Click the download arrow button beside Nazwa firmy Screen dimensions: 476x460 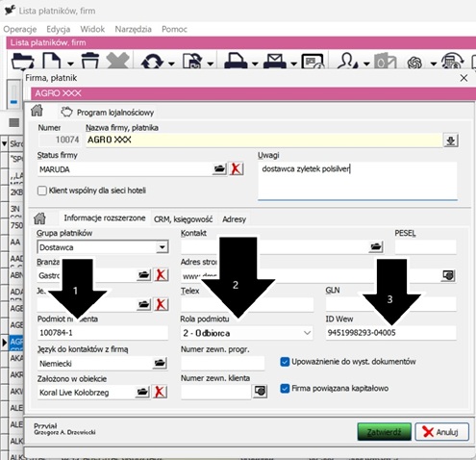click(451, 141)
